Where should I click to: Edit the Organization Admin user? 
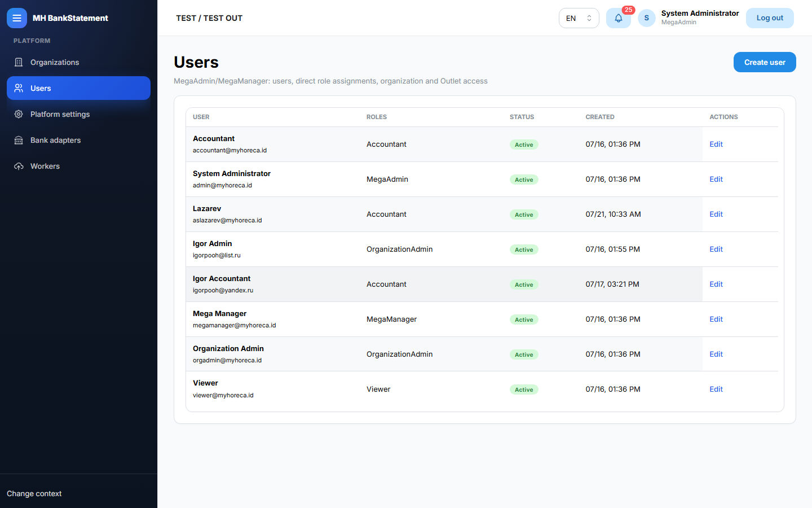pos(716,354)
